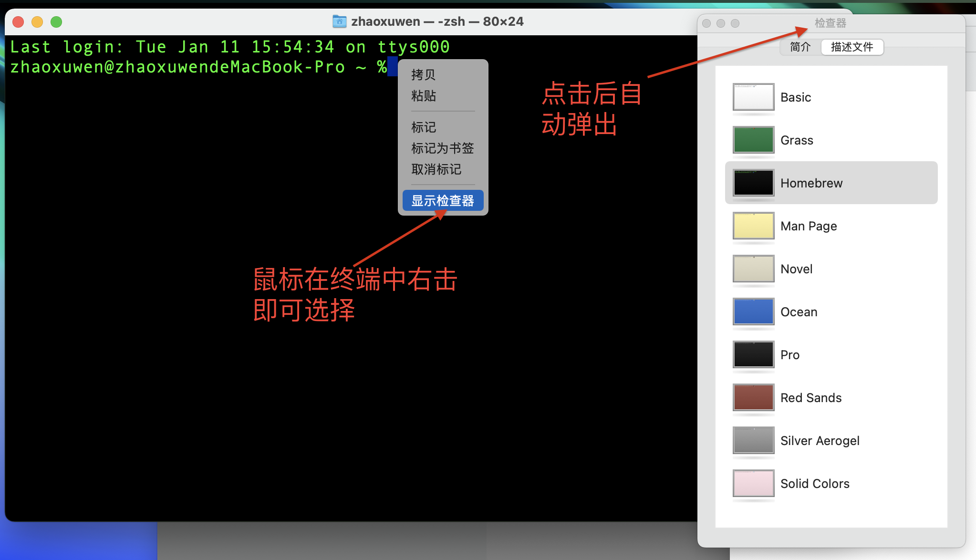976x560 pixels.
Task: Select the Grass theme preview
Action: click(753, 140)
